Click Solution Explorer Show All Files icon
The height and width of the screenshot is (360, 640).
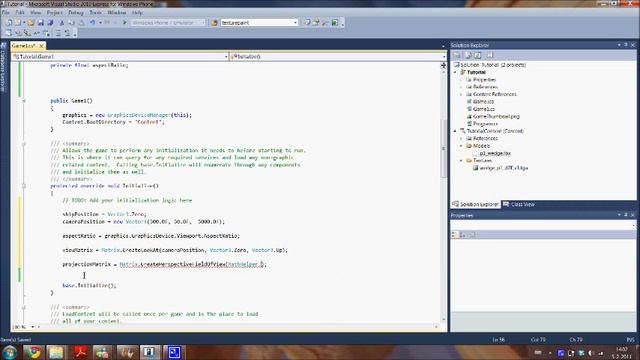[468, 55]
